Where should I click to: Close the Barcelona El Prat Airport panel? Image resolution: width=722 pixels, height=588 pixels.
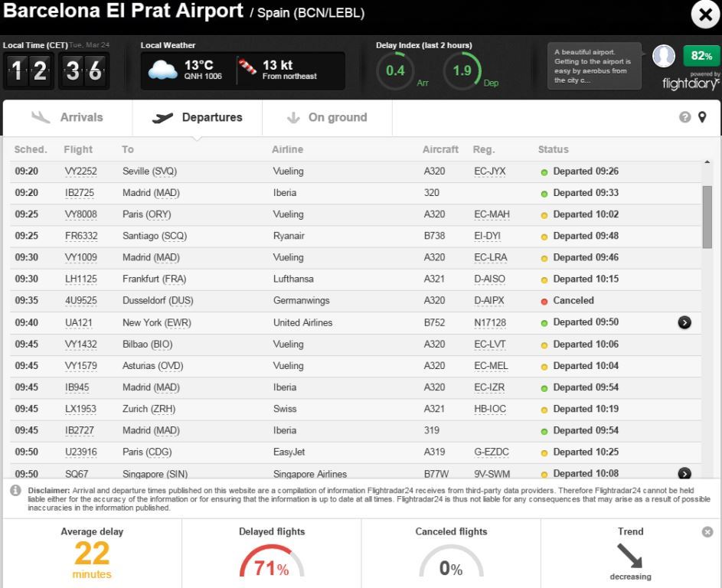[705, 15]
